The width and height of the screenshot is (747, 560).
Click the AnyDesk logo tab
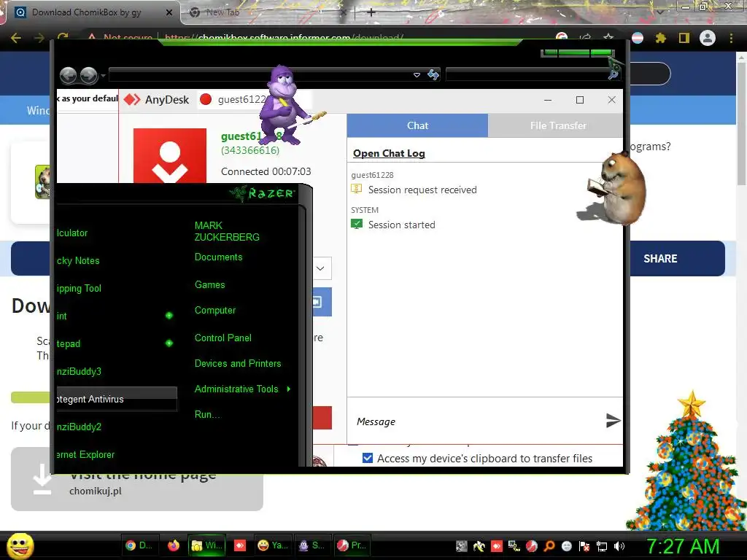157,99
